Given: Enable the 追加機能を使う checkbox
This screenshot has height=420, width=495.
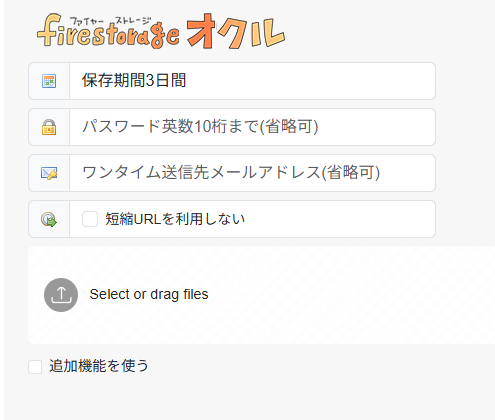Looking at the screenshot, I should 35,367.
